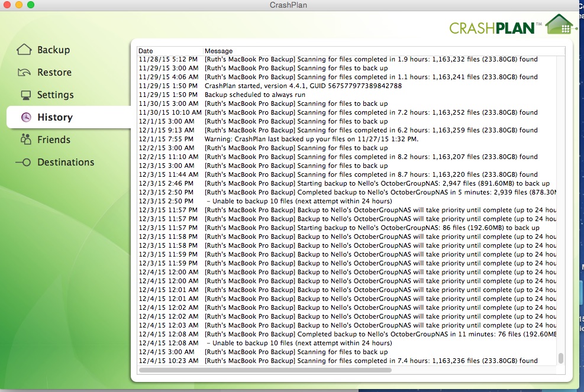Select the 'CrashPlan started, version 4.4.1' row

pyautogui.click(x=347, y=86)
